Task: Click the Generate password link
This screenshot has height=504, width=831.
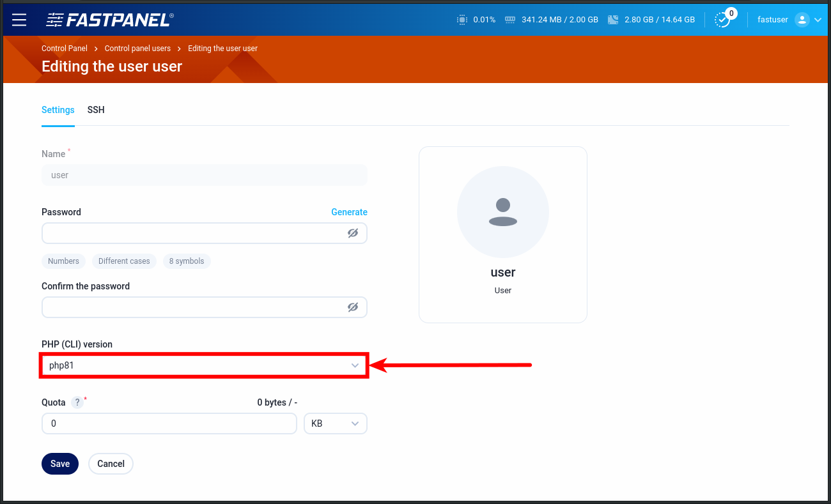Action: coord(349,212)
